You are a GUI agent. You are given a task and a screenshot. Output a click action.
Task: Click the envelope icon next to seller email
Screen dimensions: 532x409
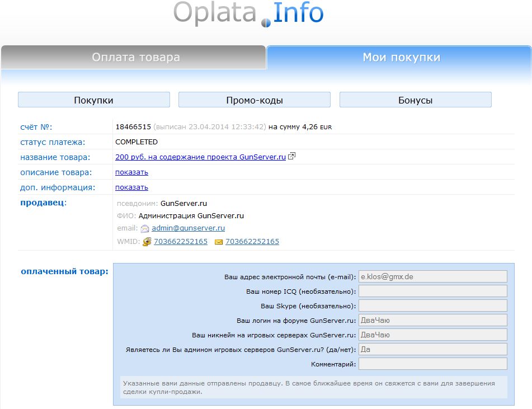click(145, 228)
